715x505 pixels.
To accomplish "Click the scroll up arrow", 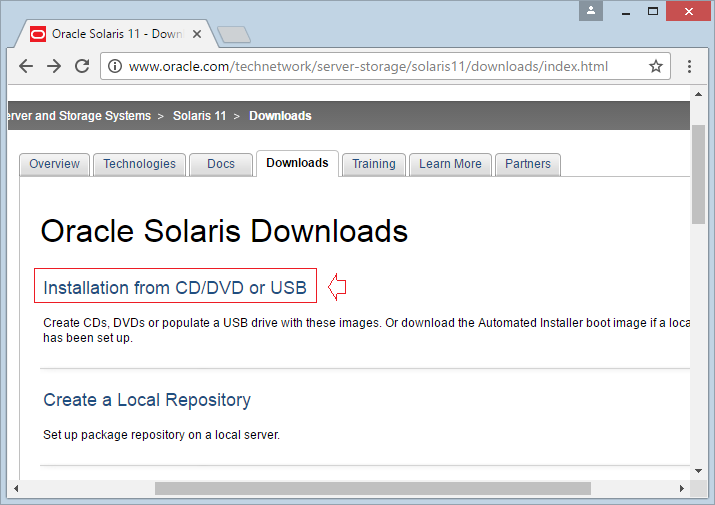I will tap(698, 94).
